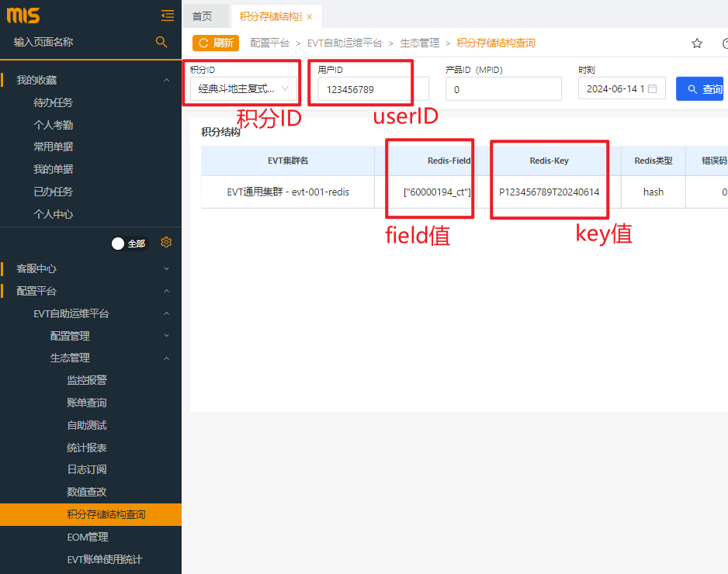
Task: Click the MIS logo
Action: click(23, 16)
